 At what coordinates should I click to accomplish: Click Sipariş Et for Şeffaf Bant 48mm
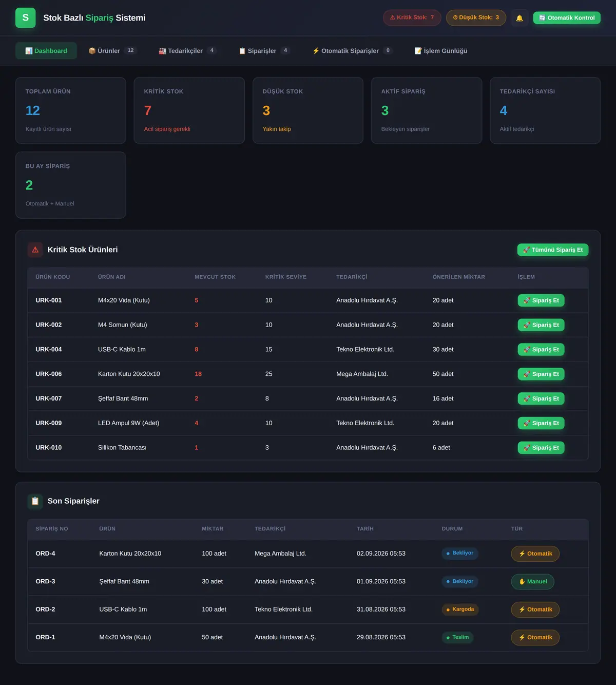[541, 398]
